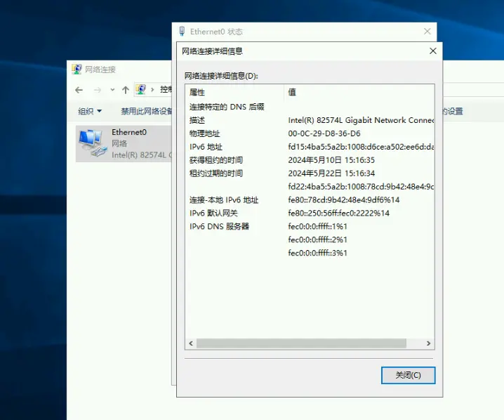Screen dimensions: 504x420
Task: Click the horizontal scrollbar left arrow
Action: point(190,343)
